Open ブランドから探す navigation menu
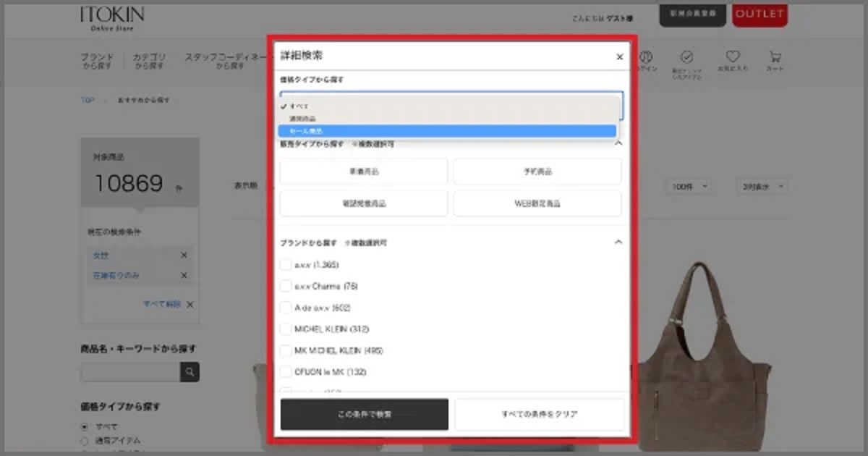 click(x=97, y=62)
